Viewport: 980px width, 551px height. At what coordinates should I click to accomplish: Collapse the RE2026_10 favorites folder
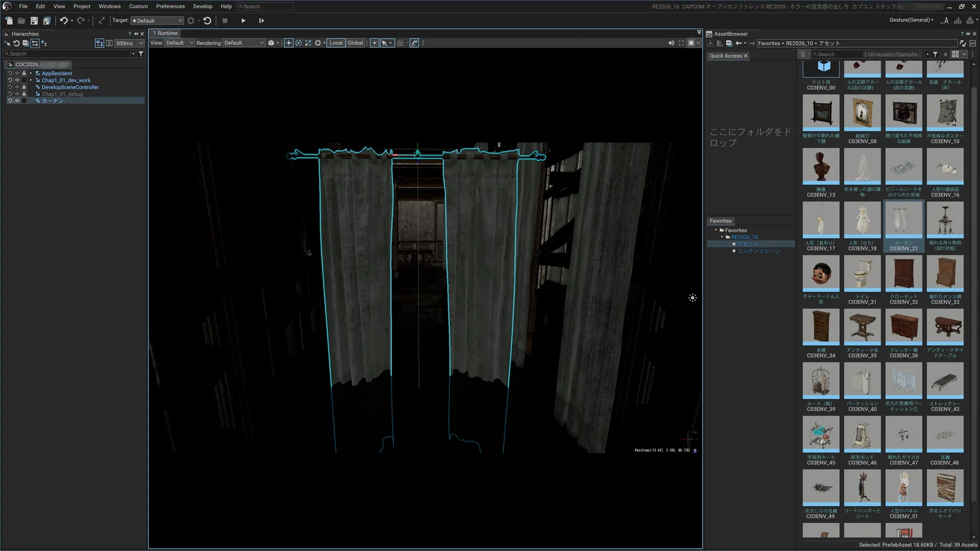(x=722, y=237)
